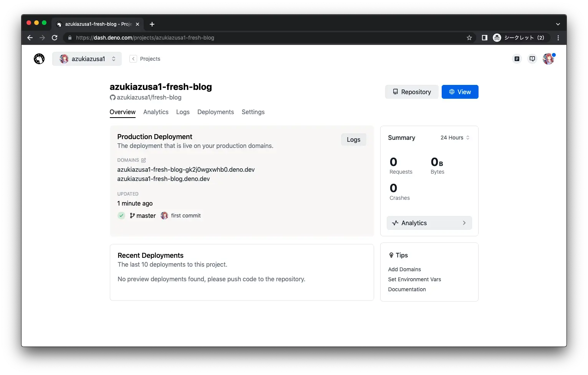The width and height of the screenshot is (588, 375).
Task: Click the browser back arrow
Action: (30, 38)
